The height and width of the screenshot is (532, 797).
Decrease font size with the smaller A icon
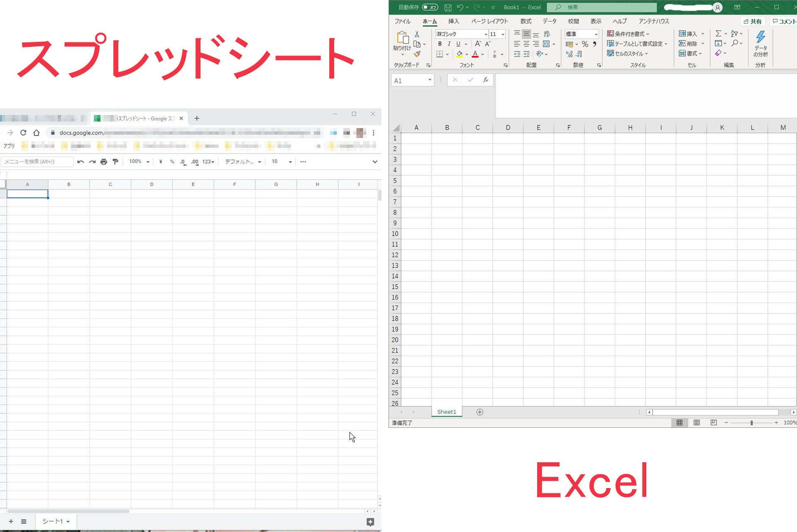click(x=488, y=44)
